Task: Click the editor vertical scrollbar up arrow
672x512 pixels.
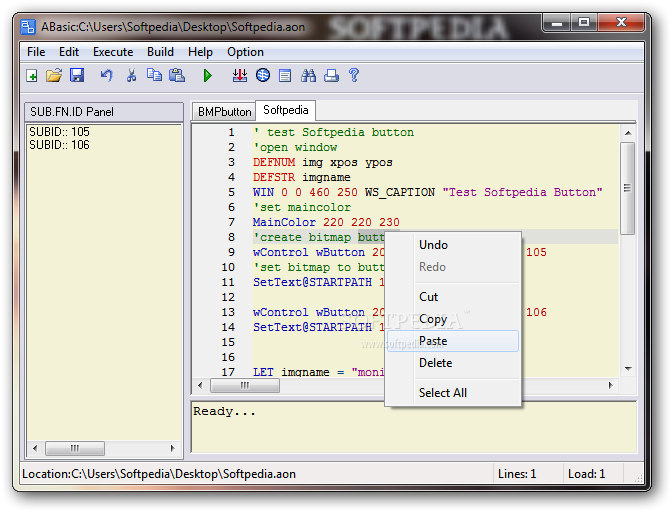Action: tap(628, 133)
